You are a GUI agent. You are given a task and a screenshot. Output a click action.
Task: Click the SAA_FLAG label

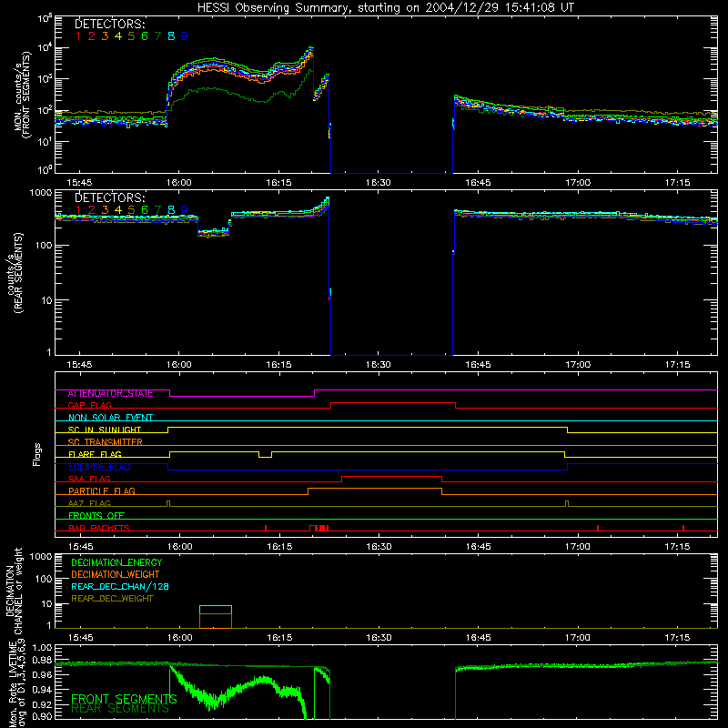point(89,480)
